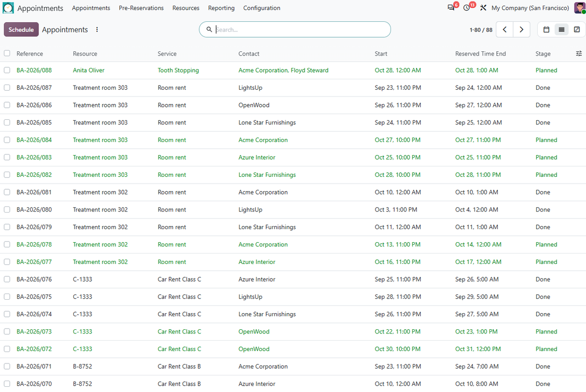The height and width of the screenshot is (392, 586).
Task: Open the Reporting menu
Action: (221, 8)
